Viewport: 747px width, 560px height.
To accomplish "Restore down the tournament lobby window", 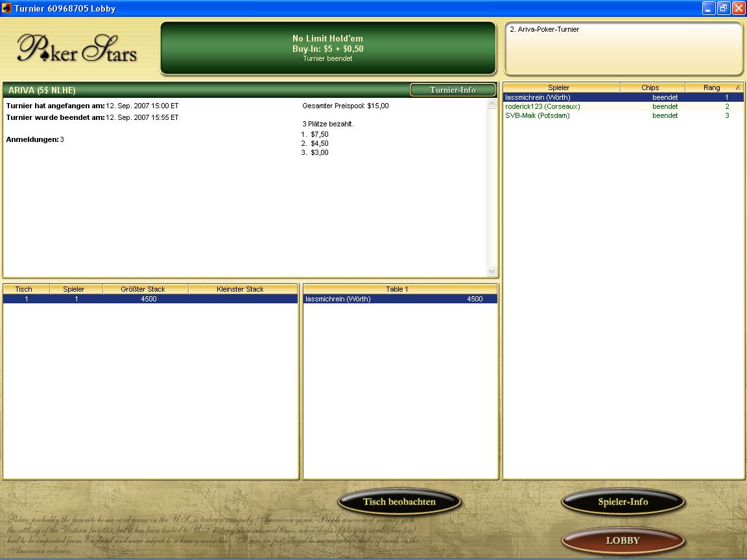I will [724, 8].
